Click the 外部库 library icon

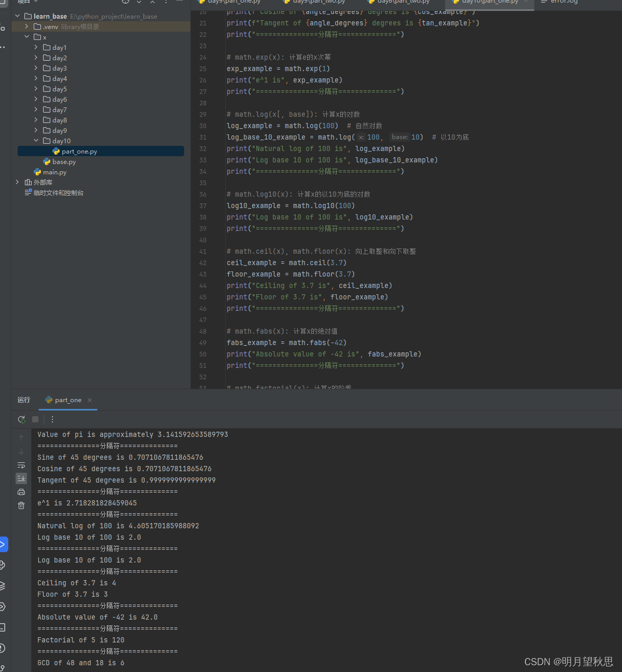click(x=28, y=183)
